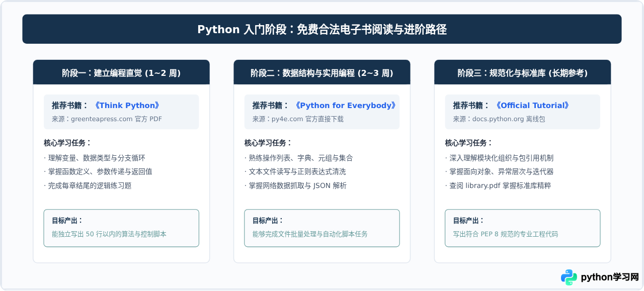Click 核心学习任务 heading in 阶段二 card

click(269, 143)
